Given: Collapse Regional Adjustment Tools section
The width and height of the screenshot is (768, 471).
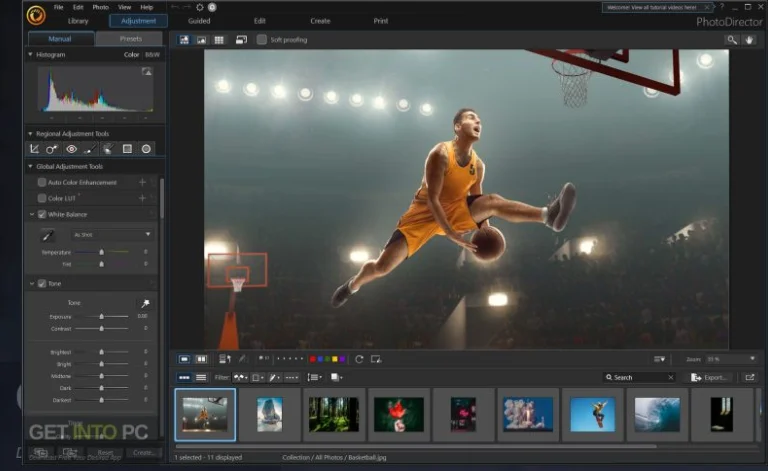Looking at the screenshot, I should coord(30,134).
